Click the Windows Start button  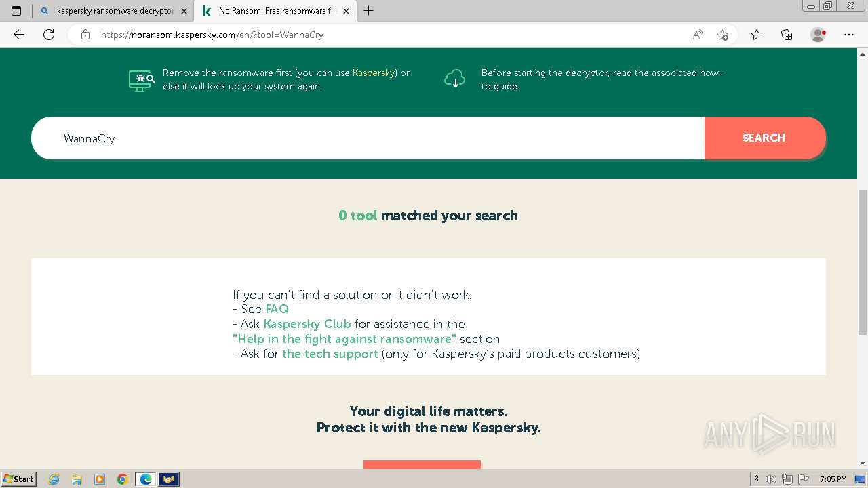tap(18, 479)
